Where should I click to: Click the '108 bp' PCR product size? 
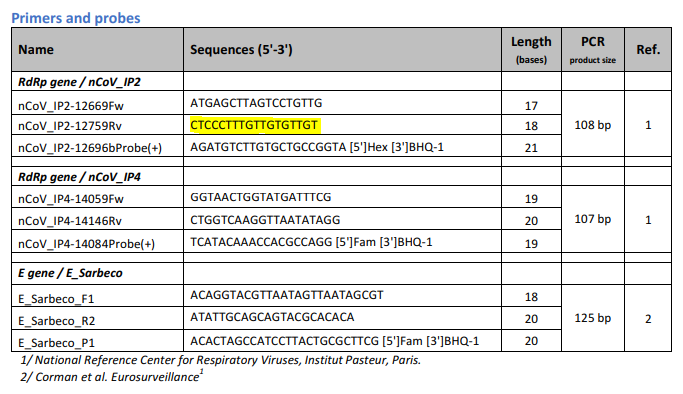pyautogui.click(x=592, y=125)
